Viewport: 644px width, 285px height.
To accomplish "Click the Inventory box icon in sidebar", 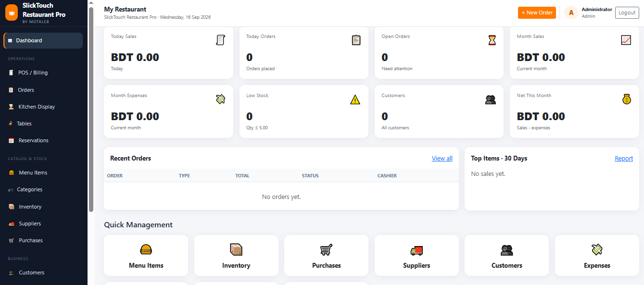I will (x=12, y=207).
